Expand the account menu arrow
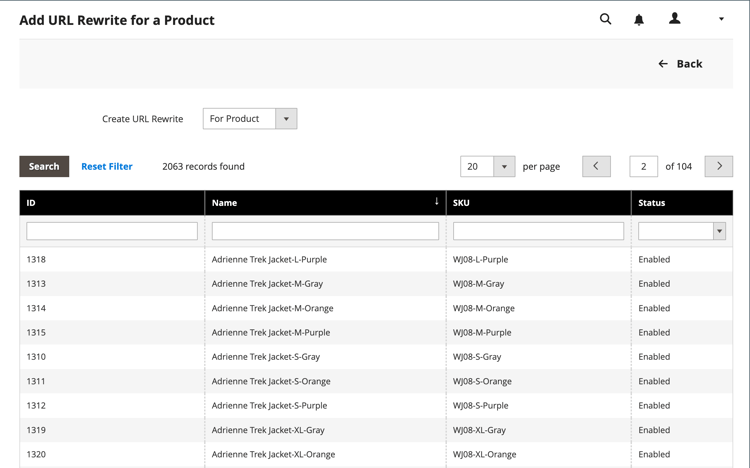The height and width of the screenshot is (468, 750). 721,19
